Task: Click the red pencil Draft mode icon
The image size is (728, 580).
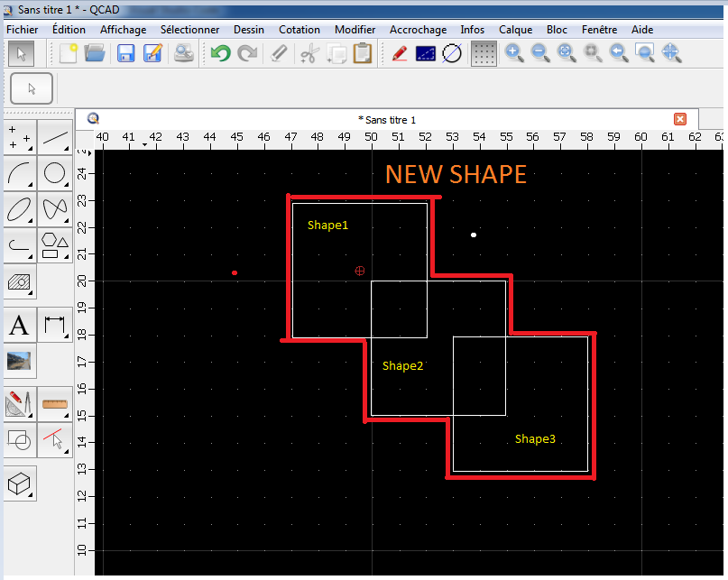Action: [400, 53]
